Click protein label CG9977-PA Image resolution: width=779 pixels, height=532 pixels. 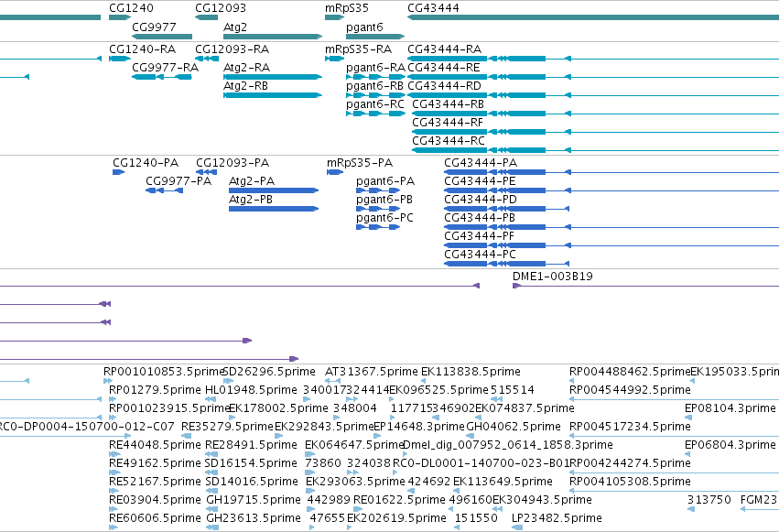(179, 181)
